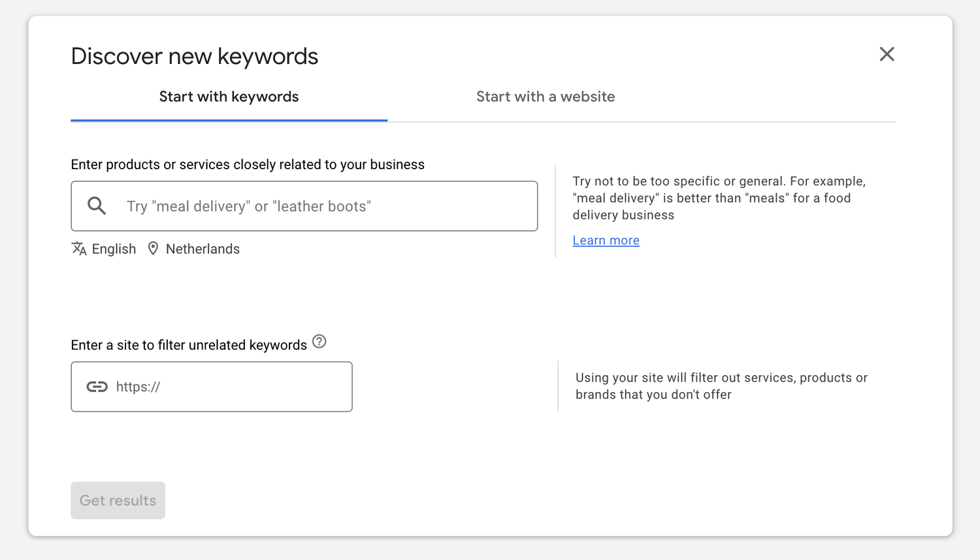Click the search magnifier icon
Viewport: 980px width, 560px height.
[x=96, y=206]
